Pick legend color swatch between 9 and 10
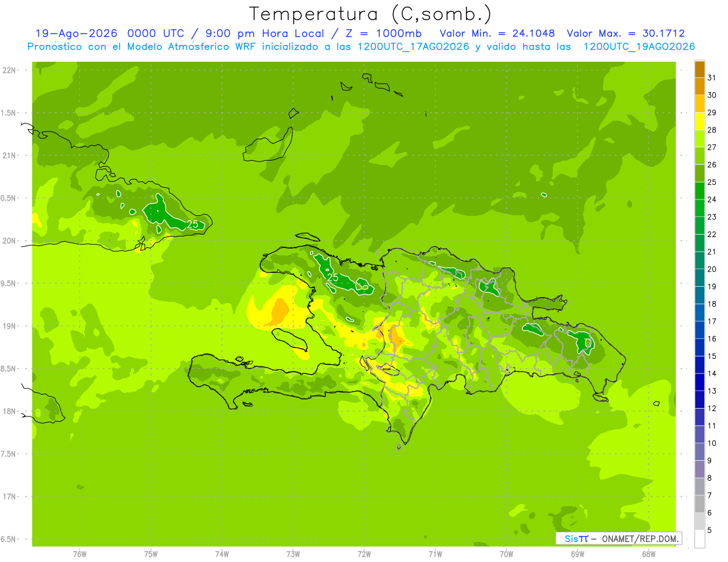 [699, 452]
